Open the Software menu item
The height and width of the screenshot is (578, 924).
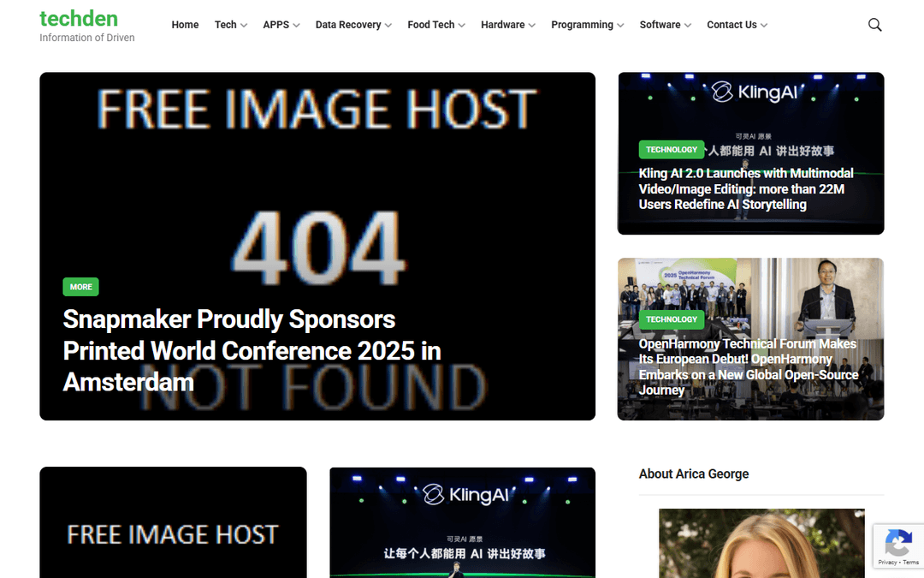(660, 25)
